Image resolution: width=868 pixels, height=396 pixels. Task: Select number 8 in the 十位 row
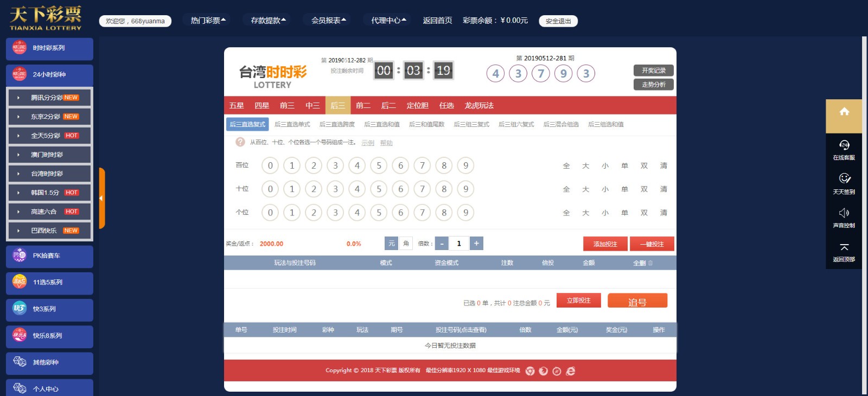pos(444,189)
